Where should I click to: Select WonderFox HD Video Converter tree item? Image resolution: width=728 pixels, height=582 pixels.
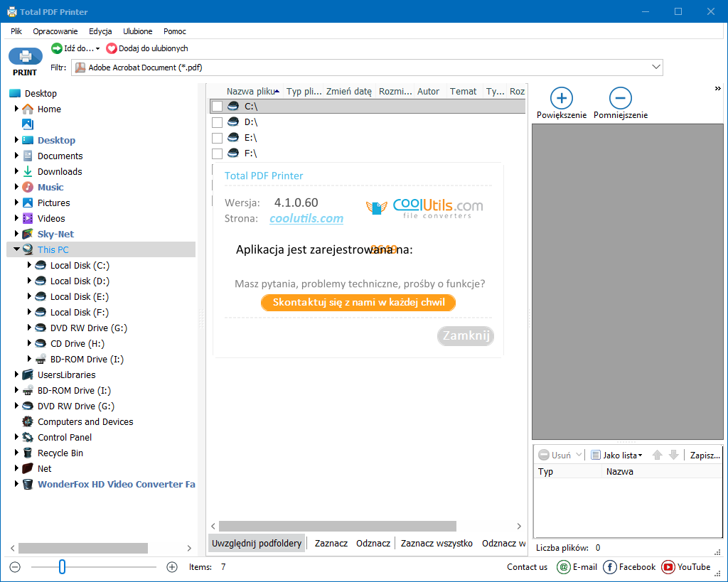(x=116, y=484)
